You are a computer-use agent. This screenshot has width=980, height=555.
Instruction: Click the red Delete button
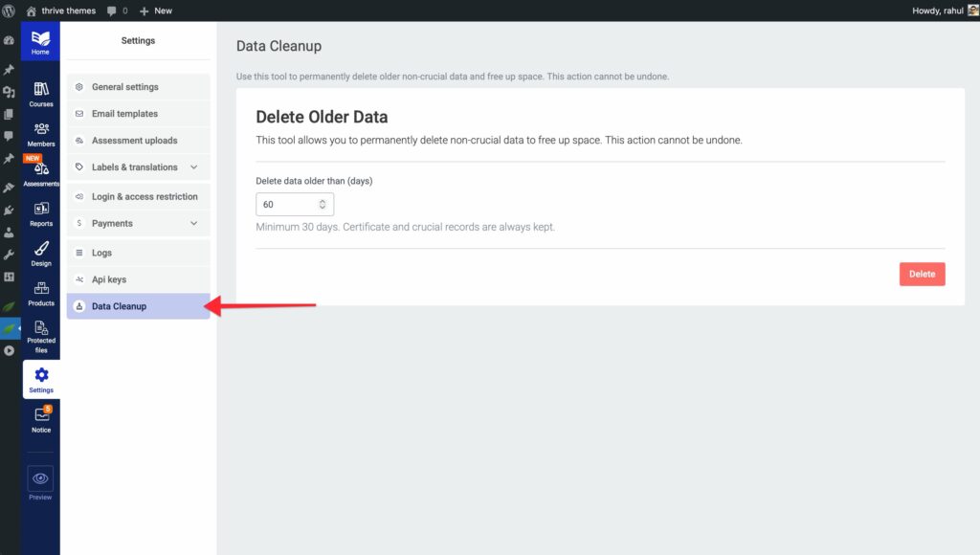pos(922,274)
